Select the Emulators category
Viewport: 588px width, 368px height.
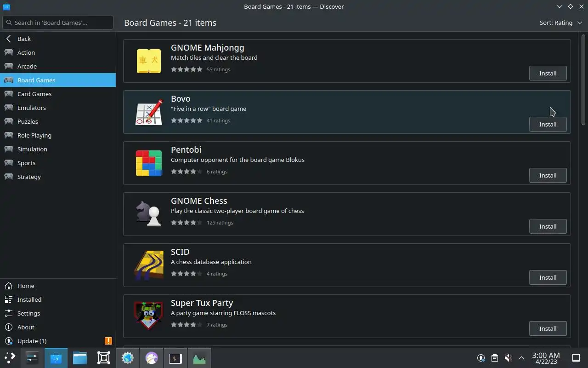coord(58,108)
